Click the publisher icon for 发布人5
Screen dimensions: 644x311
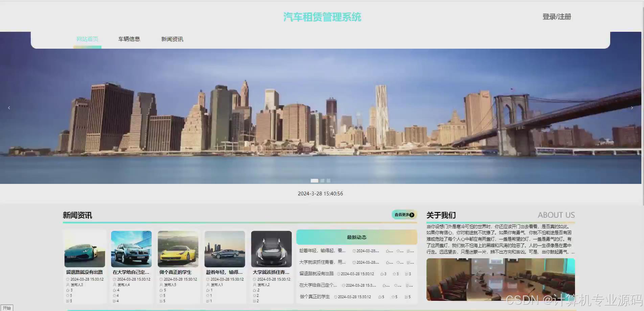[x=160, y=285]
